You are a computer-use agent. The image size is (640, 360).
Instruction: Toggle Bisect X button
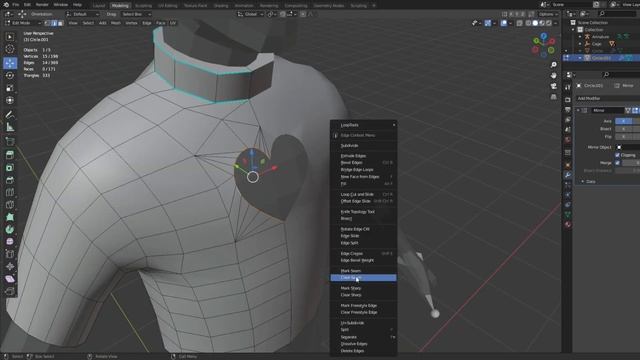tap(623, 129)
